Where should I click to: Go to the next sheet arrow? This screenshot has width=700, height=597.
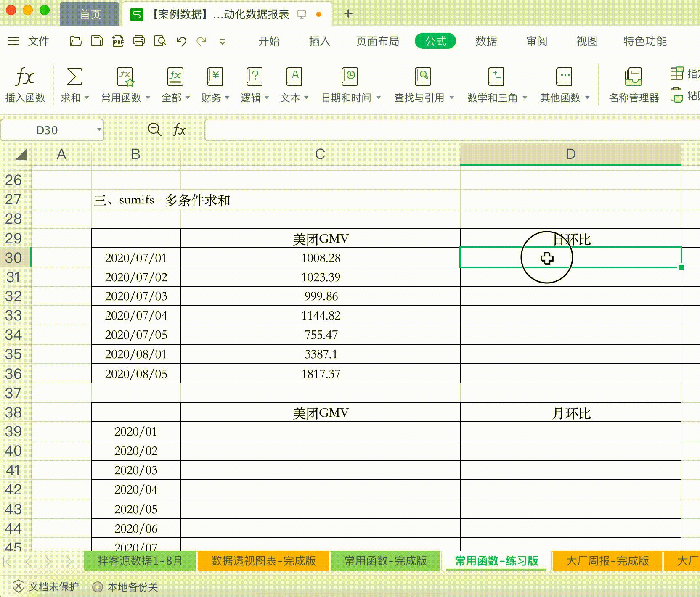48,561
